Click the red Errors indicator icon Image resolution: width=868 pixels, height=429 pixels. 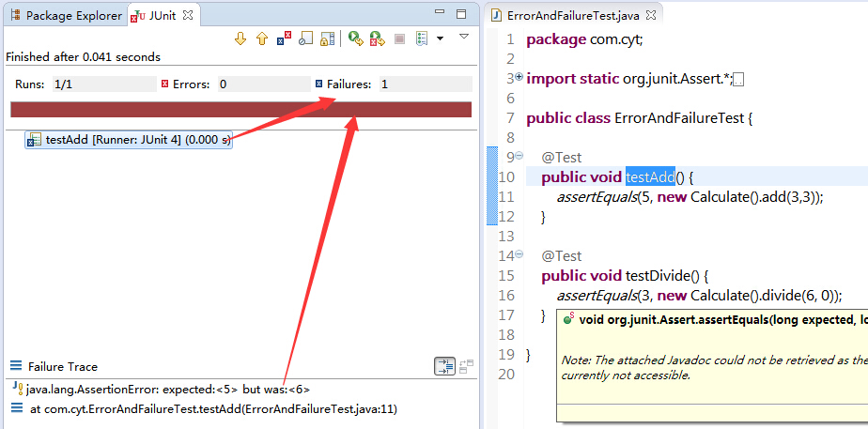point(164,84)
